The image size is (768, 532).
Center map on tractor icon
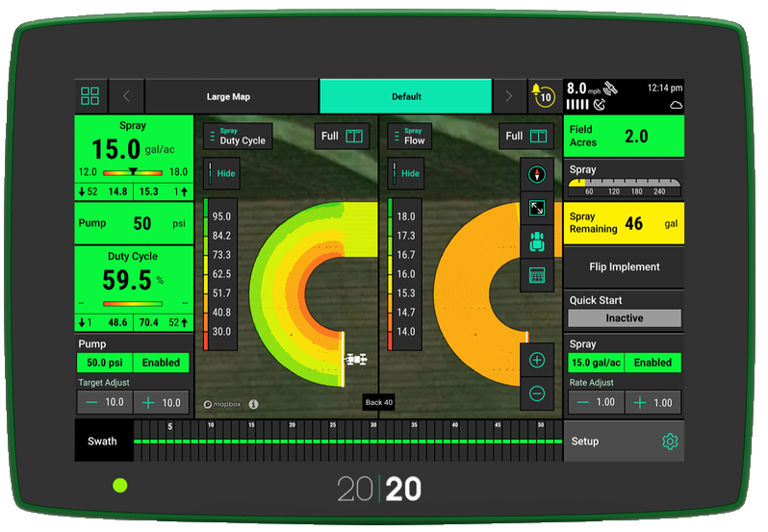click(537, 241)
